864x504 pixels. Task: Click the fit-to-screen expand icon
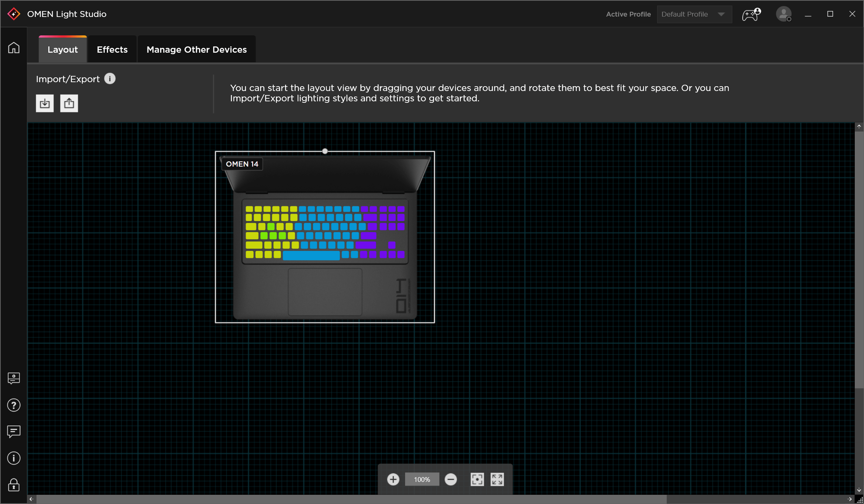pyautogui.click(x=497, y=479)
